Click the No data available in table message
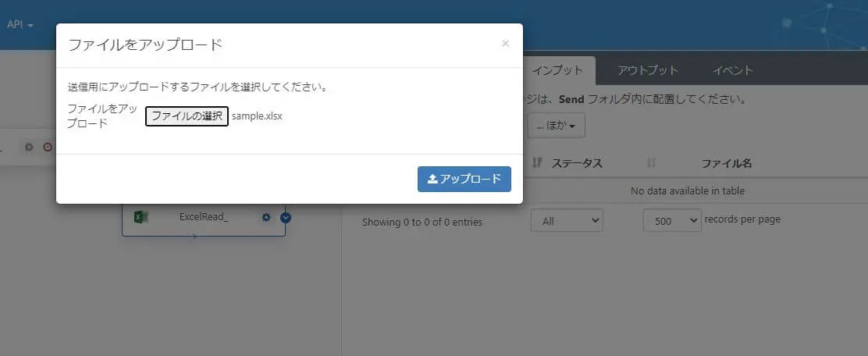The height and width of the screenshot is (356, 868). [x=688, y=190]
